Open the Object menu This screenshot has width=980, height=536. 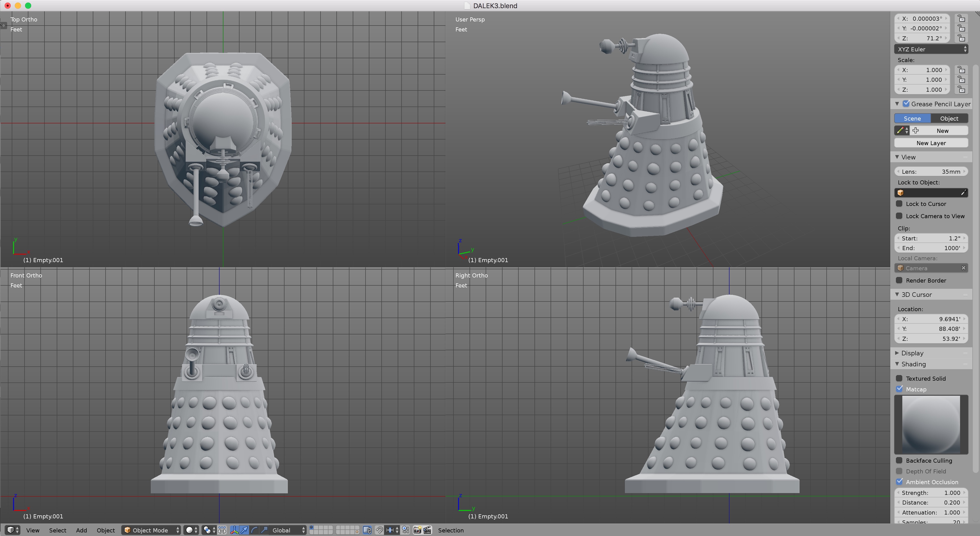106,530
